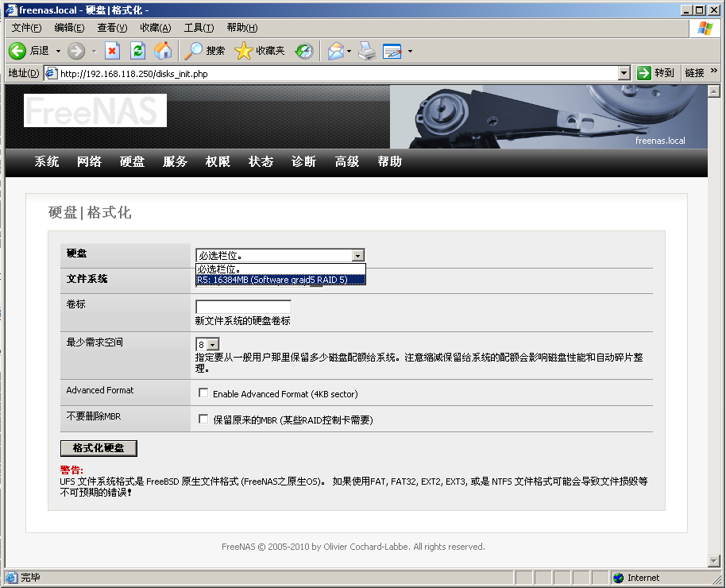The width and height of the screenshot is (726, 588).
Task: Open the Edit (编辑) menu
Action: [69, 28]
